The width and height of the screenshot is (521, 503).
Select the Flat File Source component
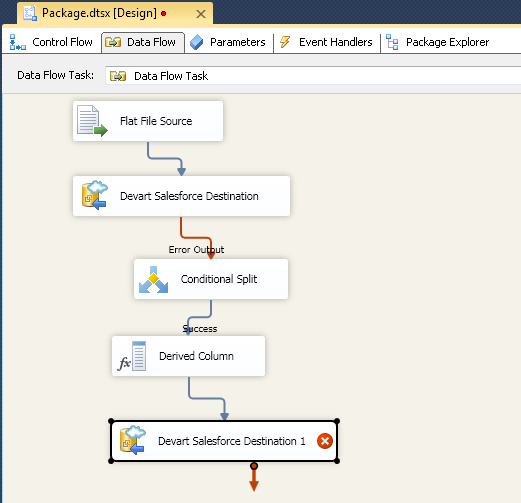(x=148, y=121)
